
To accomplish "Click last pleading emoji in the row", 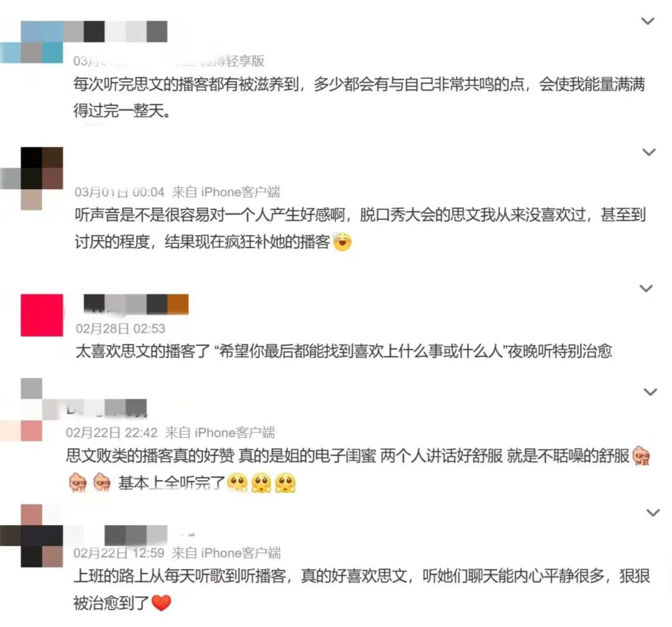I will (x=286, y=483).
